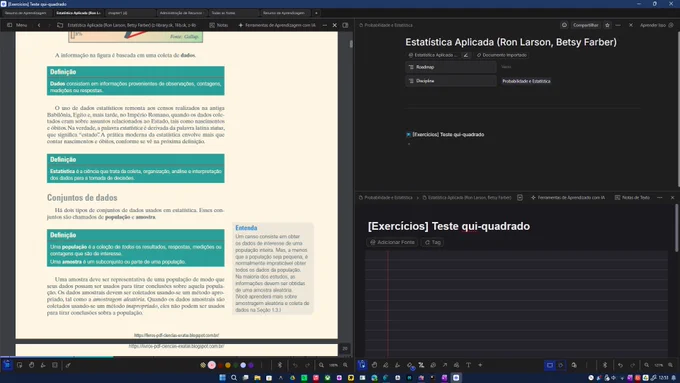The width and height of the screenshot is (680, 383).
Task: Edit the 'Estatística Aplicada' source link
Action: tap(466, 55)
